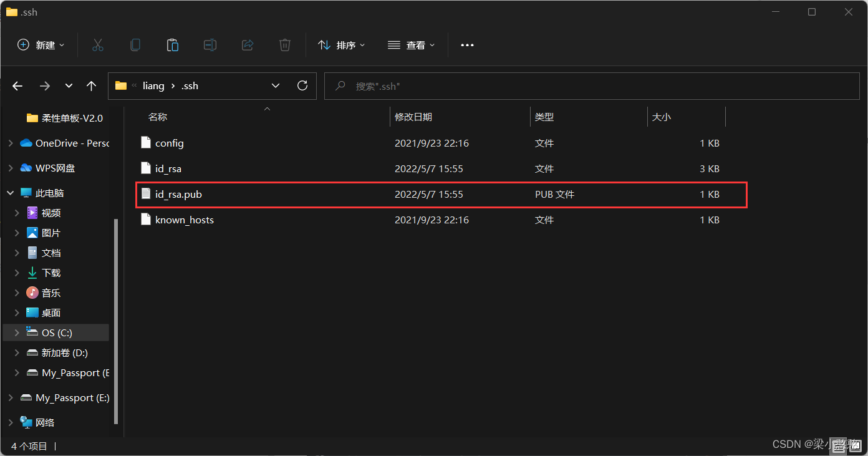
Task: Expand the OneDrive tree node
Action: pyautogui.click(x=10, y=143)
